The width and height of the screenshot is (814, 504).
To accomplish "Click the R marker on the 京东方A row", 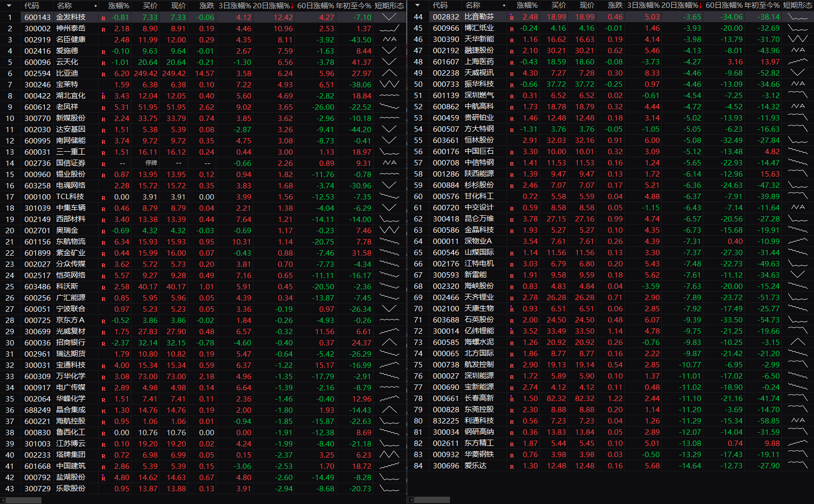I will tap(103, 321).
